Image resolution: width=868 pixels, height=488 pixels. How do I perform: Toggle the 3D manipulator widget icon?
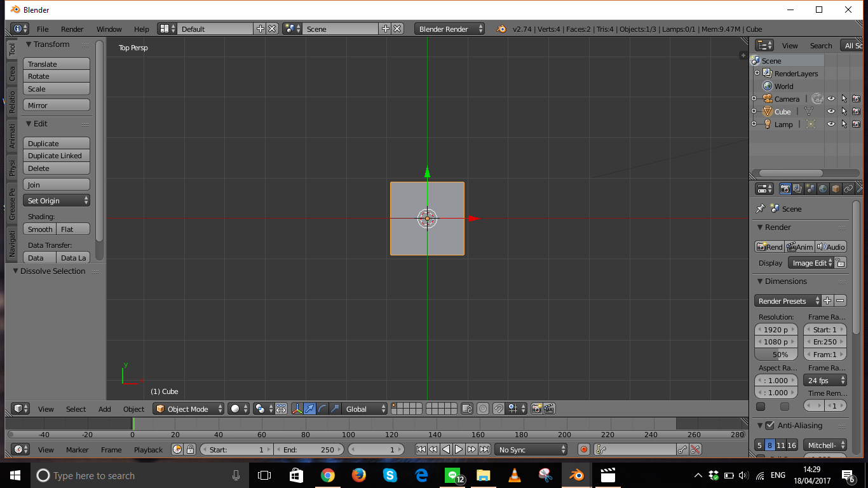point(297,409)
